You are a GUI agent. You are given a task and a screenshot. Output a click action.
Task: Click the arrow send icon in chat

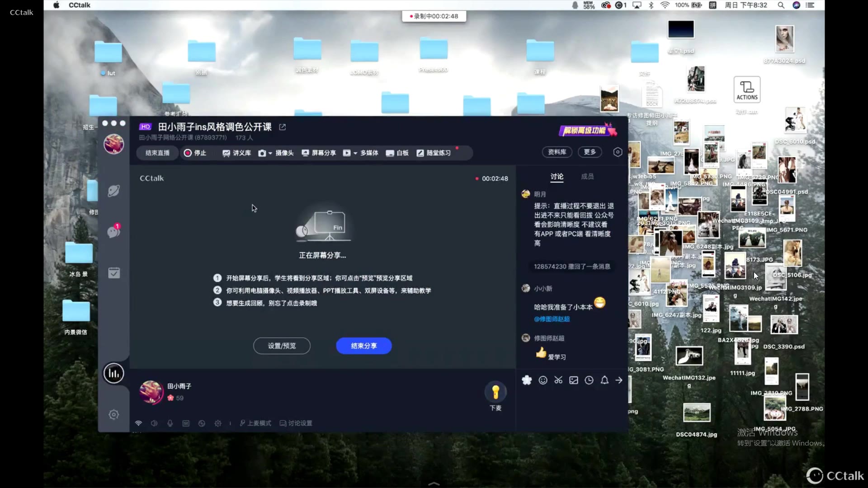619,380
